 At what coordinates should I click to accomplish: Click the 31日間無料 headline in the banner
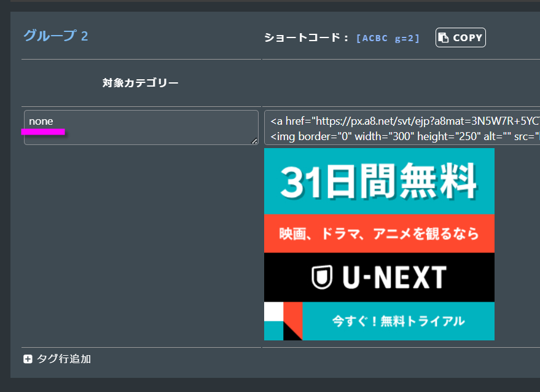click(379, 182)
